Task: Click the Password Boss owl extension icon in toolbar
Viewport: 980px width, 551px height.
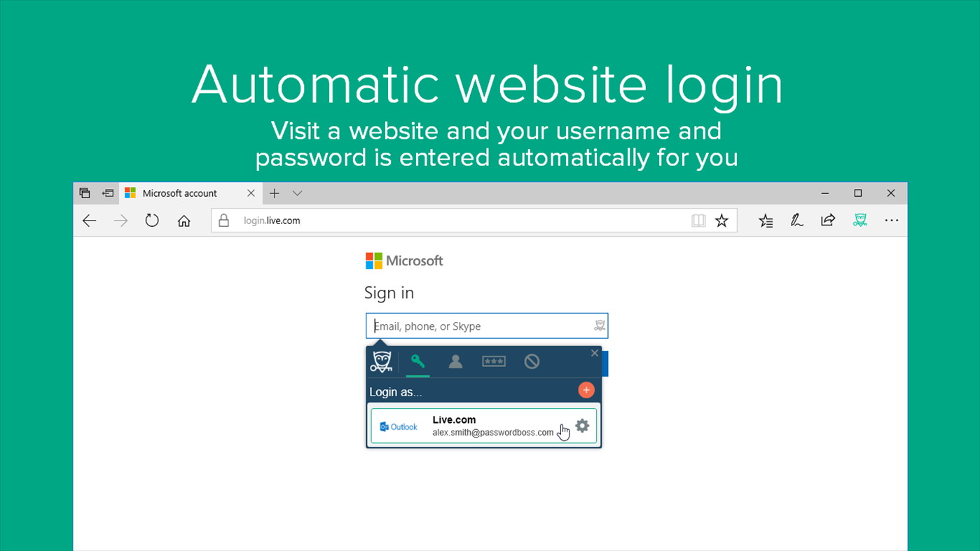Action: [860, 221]
